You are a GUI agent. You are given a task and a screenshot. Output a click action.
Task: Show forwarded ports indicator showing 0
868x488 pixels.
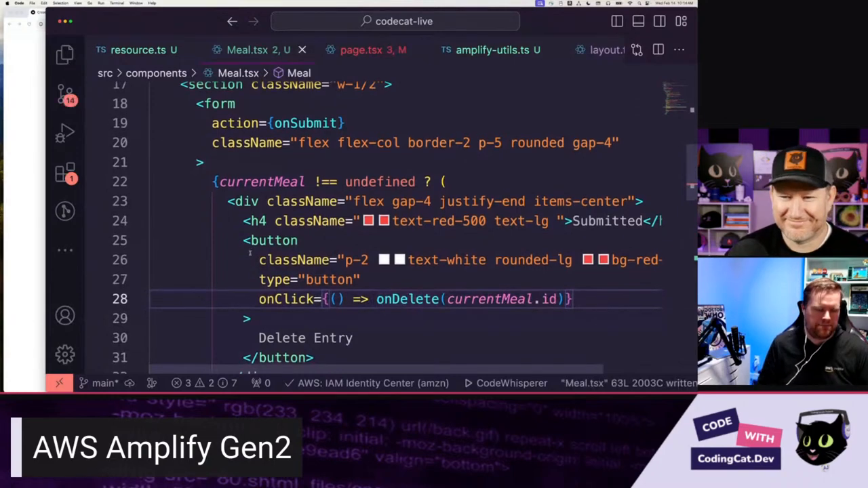click(261, 383)
